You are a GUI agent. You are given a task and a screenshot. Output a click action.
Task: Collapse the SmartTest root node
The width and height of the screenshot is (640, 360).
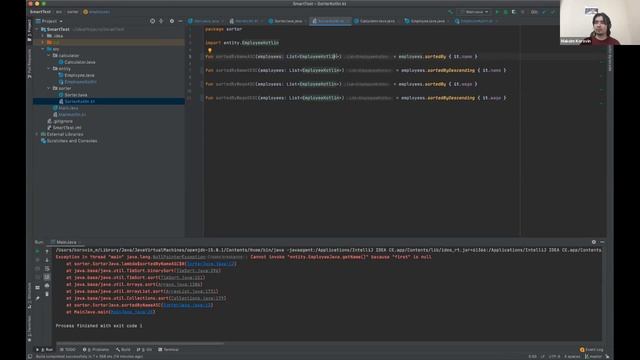(37, 29)
